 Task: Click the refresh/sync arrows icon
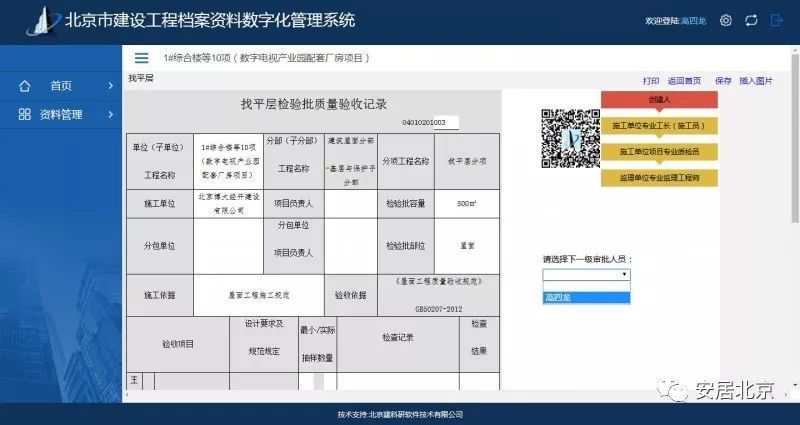[751, 20]
